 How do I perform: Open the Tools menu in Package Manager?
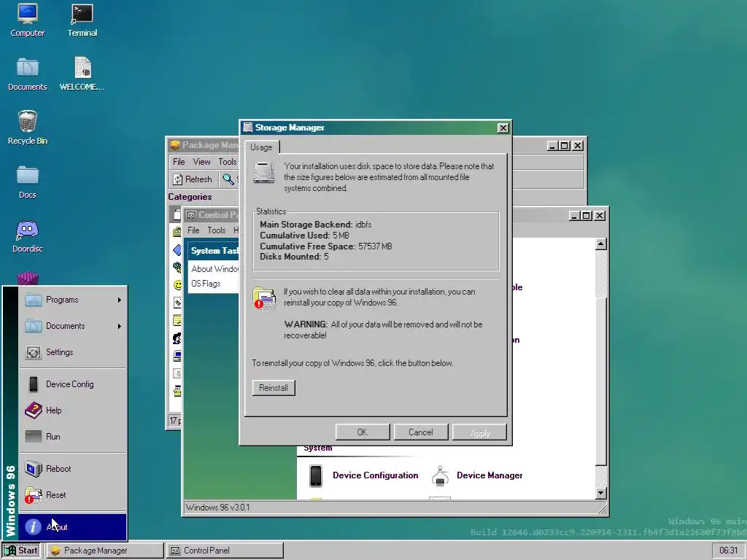click(x=228, y=162)
